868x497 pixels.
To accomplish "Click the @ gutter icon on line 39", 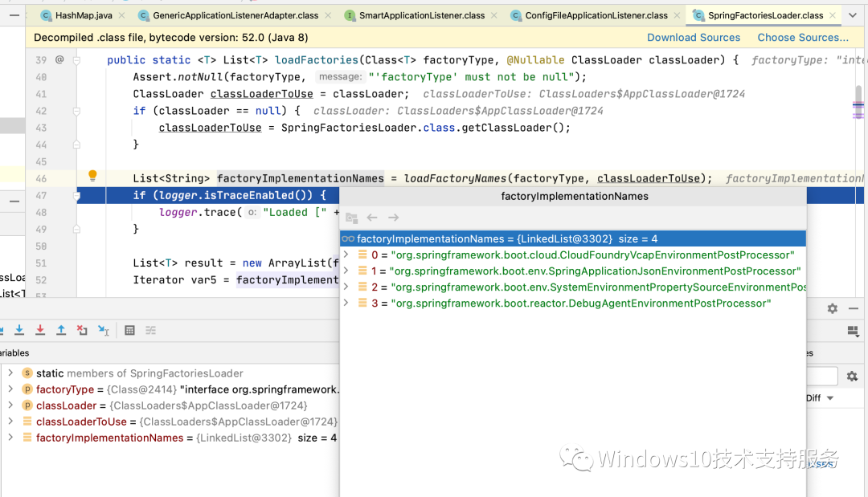I will pos(59,59).
